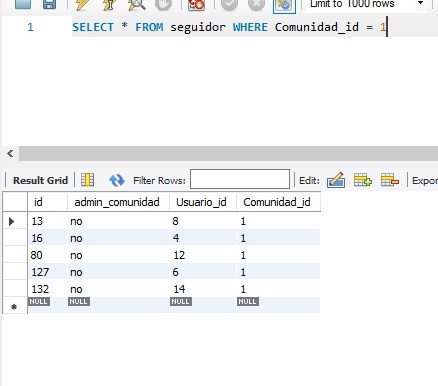Toggle the yellow grid columns icon beside Result Grid
438x386 pixels.
87,180
